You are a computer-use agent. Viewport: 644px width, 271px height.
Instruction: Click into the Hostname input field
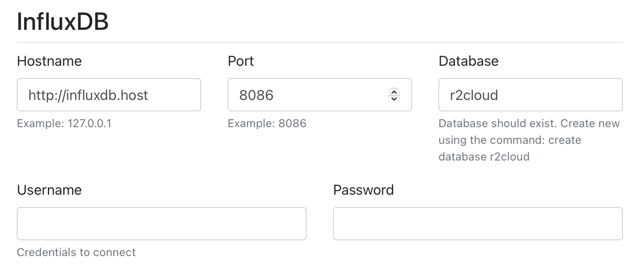coord(109,95)
